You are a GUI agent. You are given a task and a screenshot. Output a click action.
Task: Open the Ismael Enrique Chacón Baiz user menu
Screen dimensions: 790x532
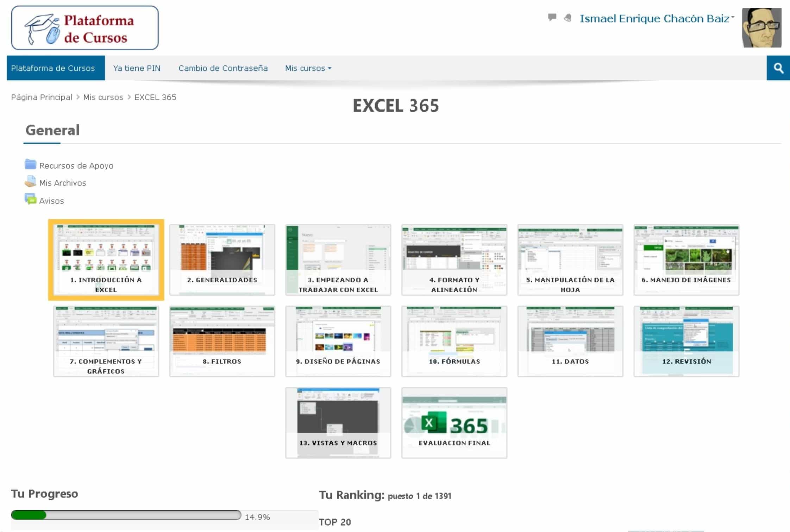click(x=657, y=19)
